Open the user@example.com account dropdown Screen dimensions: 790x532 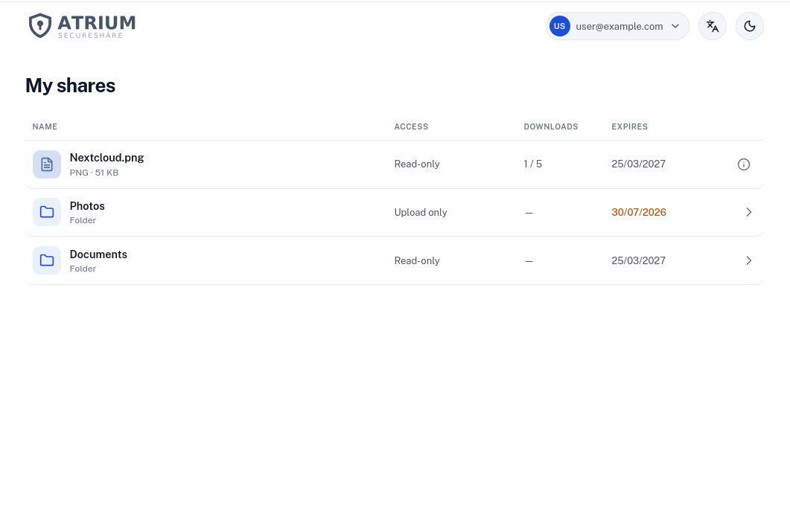[617, 26]
